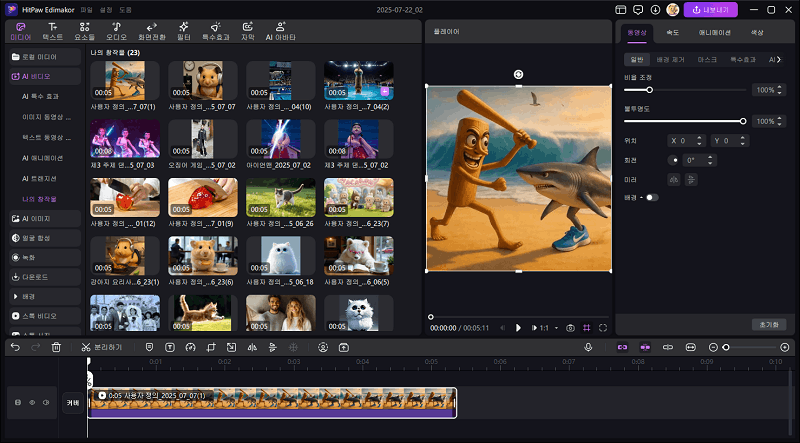Open the 오디오 audio tab

(116, 31)
